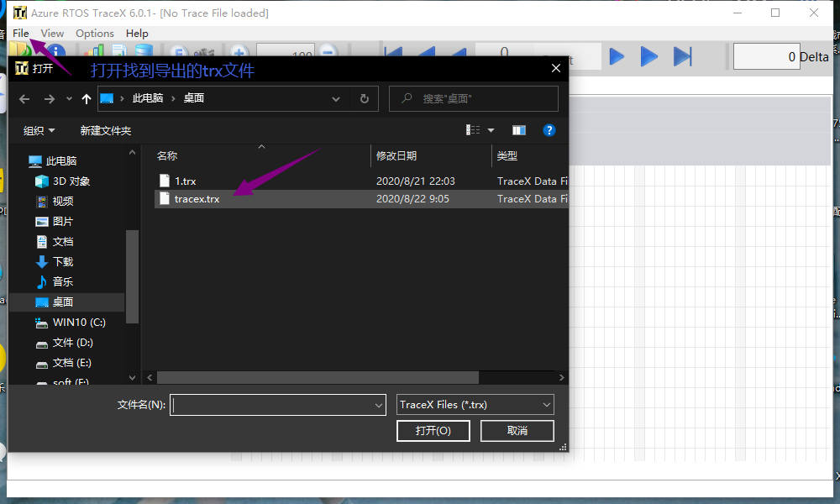The image size is (840, 504).
Task: Select the 1.trx file
Action: (x=186, y=181)
